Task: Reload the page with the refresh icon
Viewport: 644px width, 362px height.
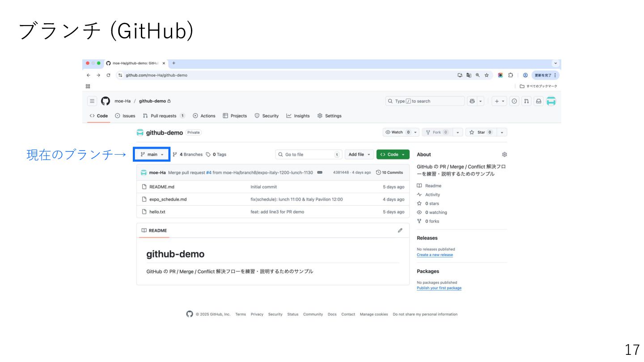Action: pyautogui.click(x=108, y=75)
